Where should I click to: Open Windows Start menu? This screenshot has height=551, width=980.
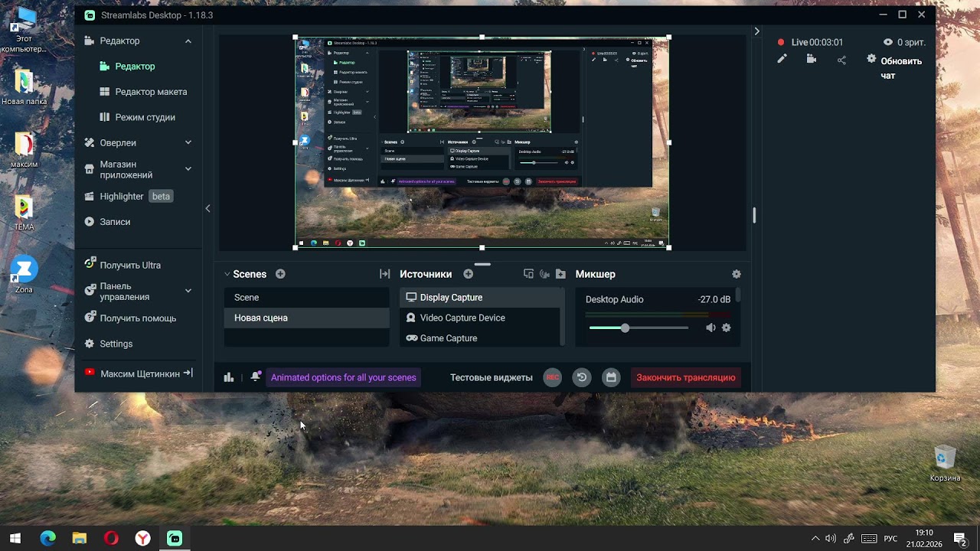pyautogui.click(x=15, y=538)
